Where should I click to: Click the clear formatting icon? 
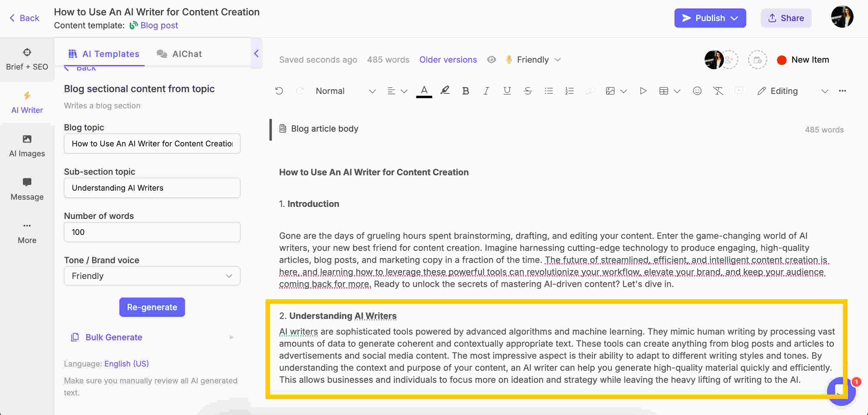point(718,91)
